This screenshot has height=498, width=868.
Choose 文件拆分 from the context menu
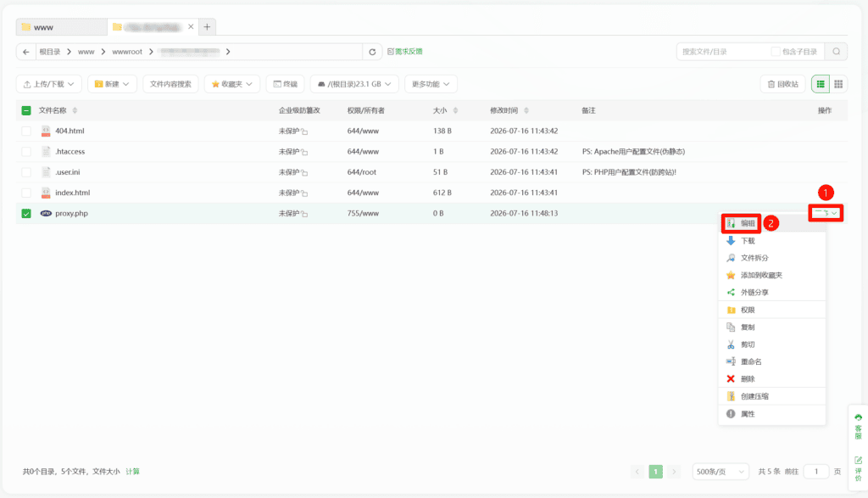tap(771, 258)
